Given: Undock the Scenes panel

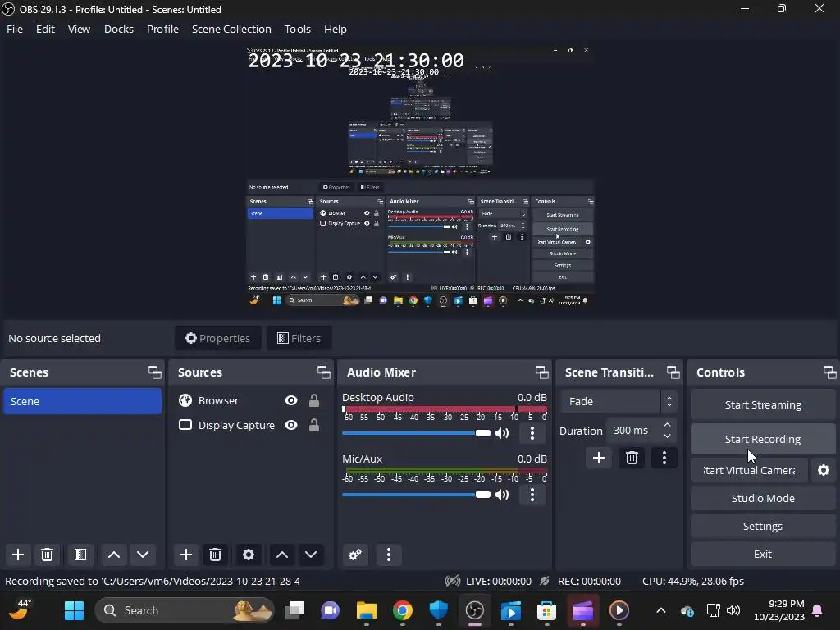Looking at the screenshot, I should coord(155,372).
